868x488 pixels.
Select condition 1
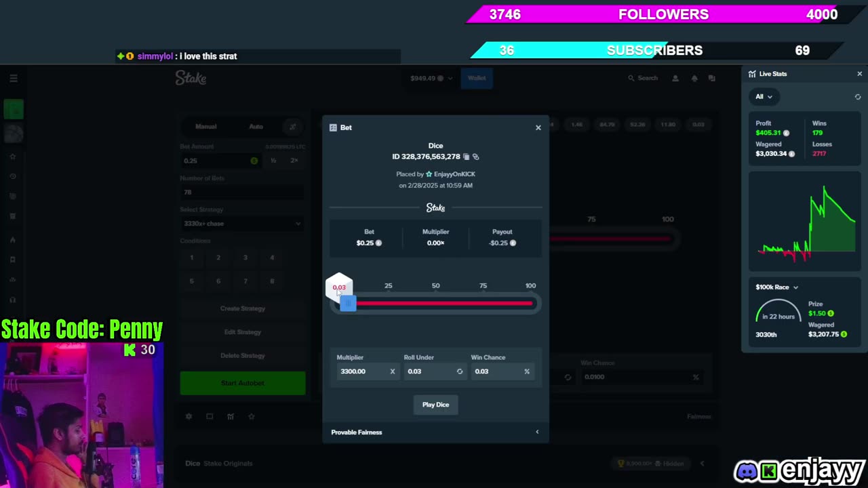[192, 258]
